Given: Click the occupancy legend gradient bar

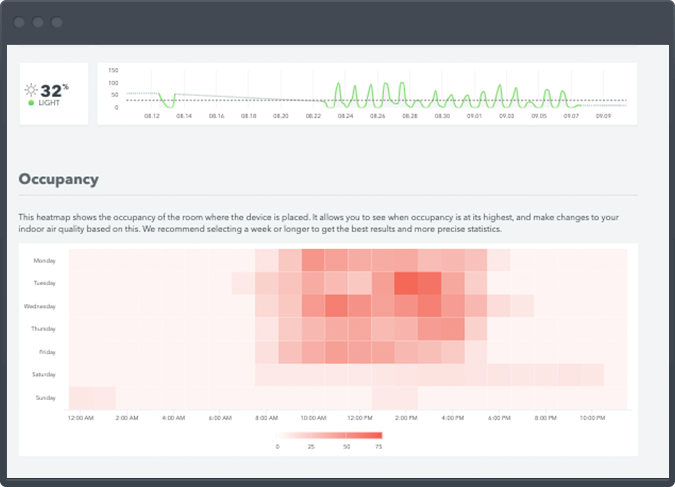Looking at the screenshot, I should coord(330,435).
